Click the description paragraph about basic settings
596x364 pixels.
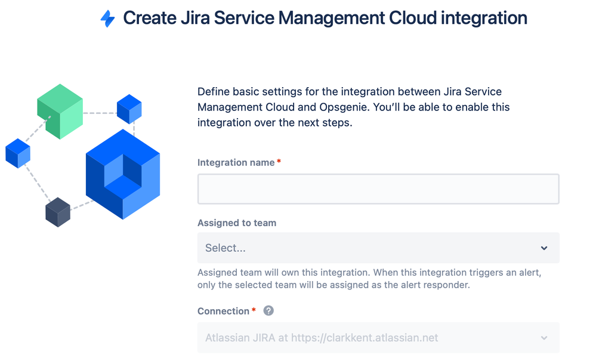[353, 107]
